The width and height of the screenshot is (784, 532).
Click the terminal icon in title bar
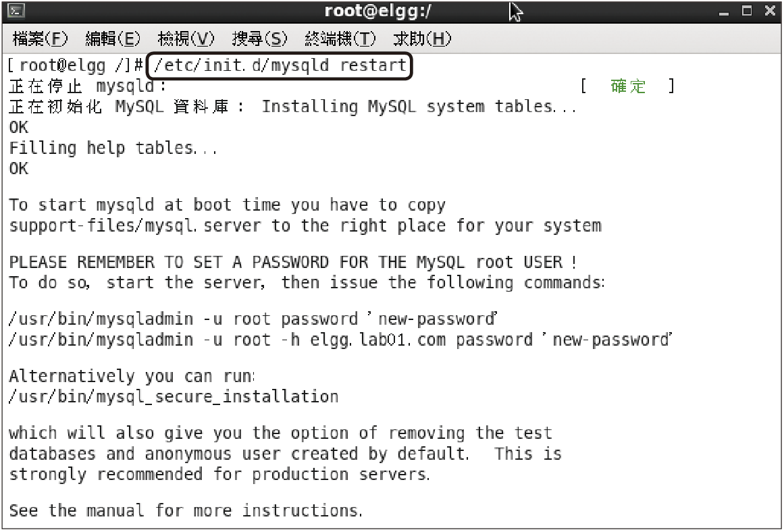16,11
